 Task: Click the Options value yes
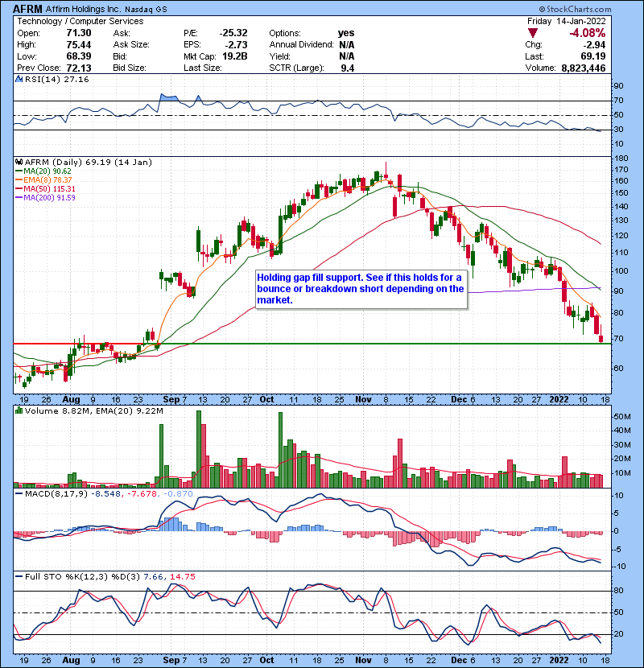point(346,33)
